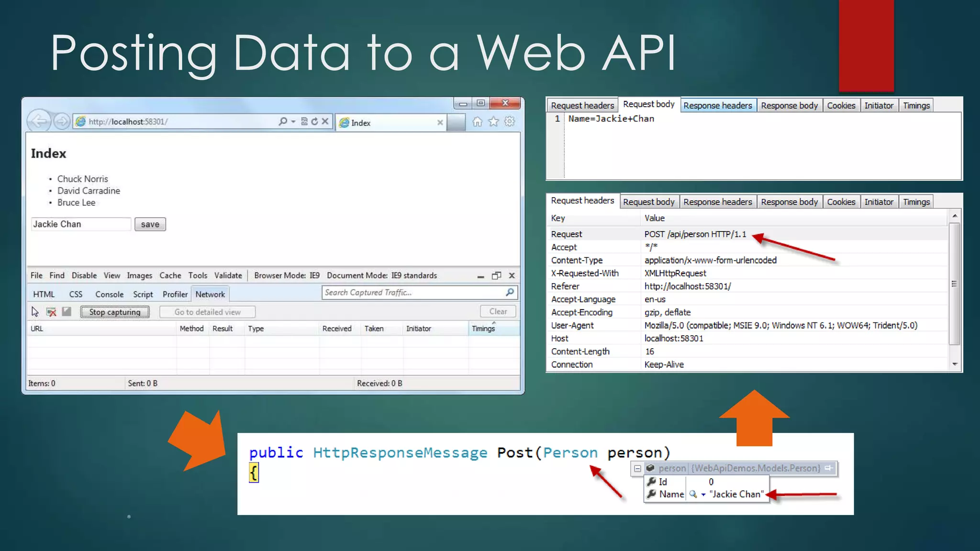Screen dimensions: 980x551
Task: Sort by the Method column header
Action: pyautogui.click(x=192, y=329)
